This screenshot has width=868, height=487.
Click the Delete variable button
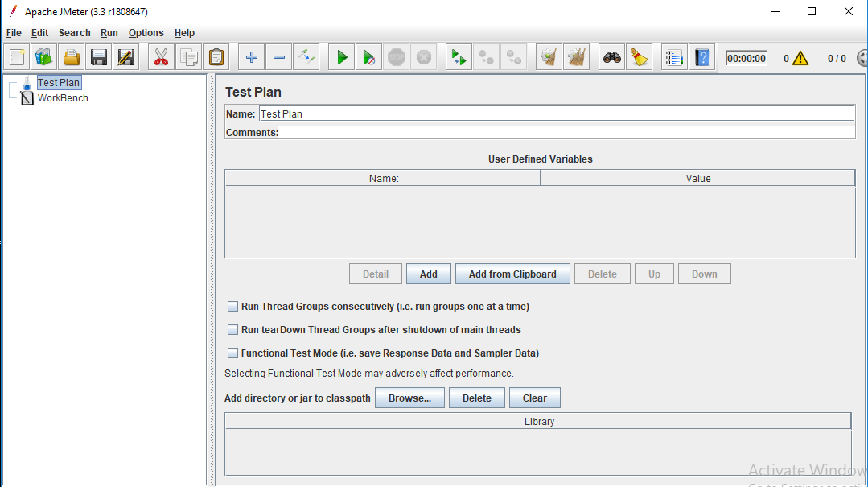tap(603, 274)
